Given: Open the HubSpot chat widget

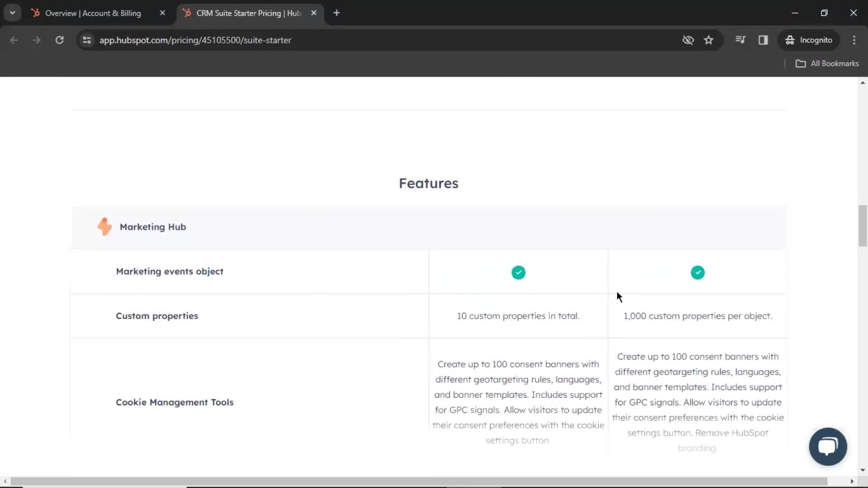Looking at the screenshot, I should point(828,446).
